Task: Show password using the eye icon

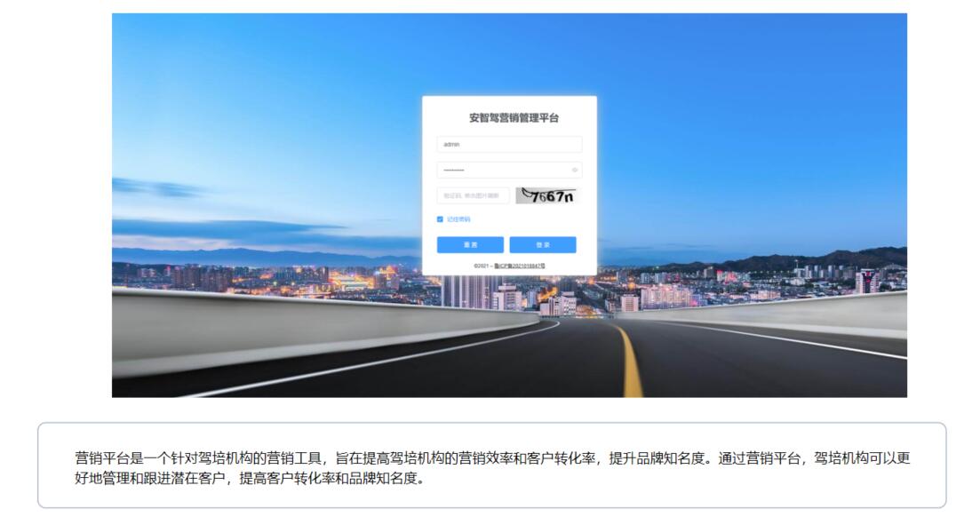Action: tap(574, 170)
